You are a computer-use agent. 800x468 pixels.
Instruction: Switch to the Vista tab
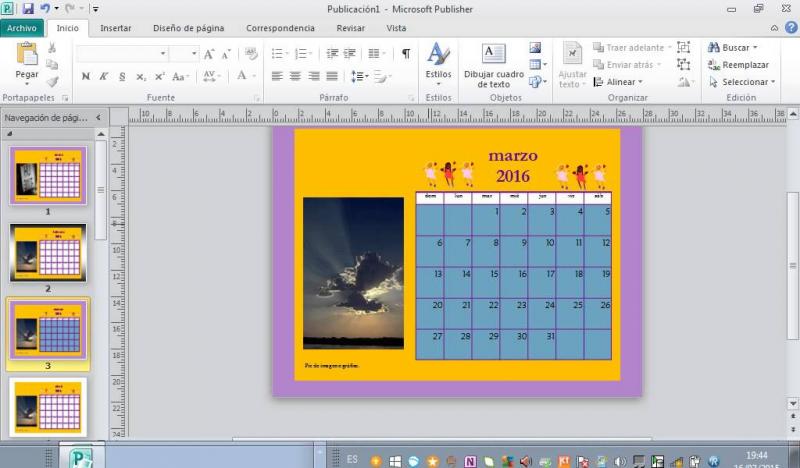coord(396,28)
